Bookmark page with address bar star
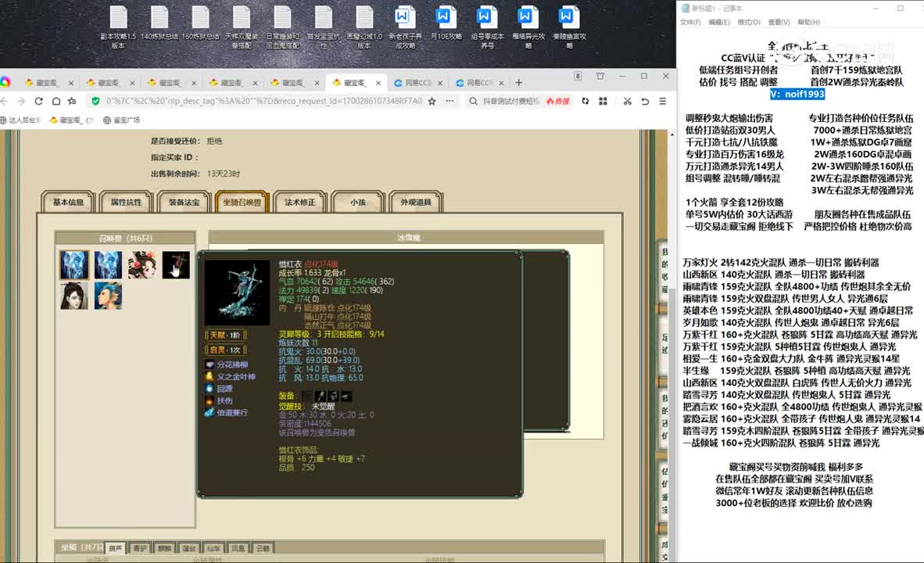Image resolution: width=924 pixels, height=563 pixels. point(432,102)
